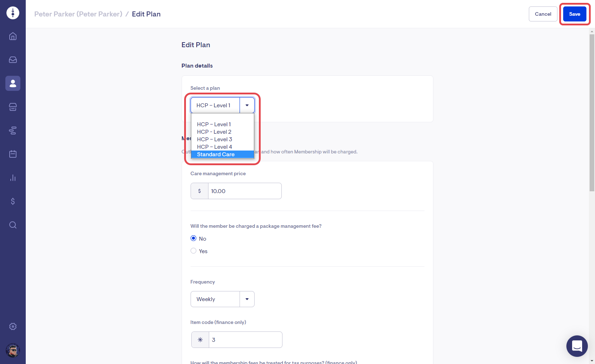Open the chat support bubble
Viewport: 595px width, 364px height.
[x=577, y=346]
